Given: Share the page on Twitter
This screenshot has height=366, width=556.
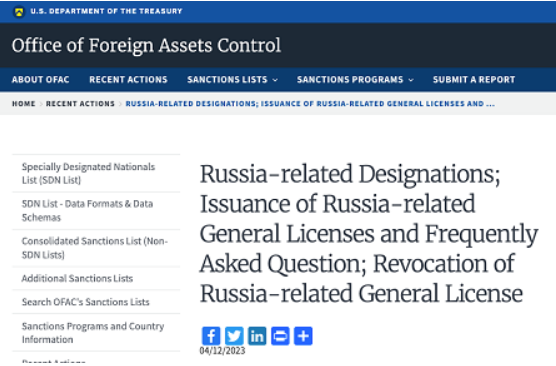Looking at the screenshot, I should tap(234, 336).
